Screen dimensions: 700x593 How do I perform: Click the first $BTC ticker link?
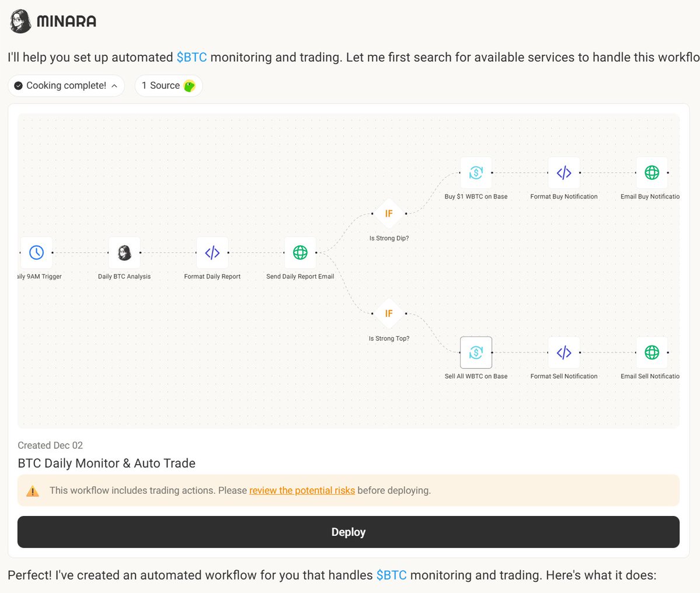(x=192, y=57)
